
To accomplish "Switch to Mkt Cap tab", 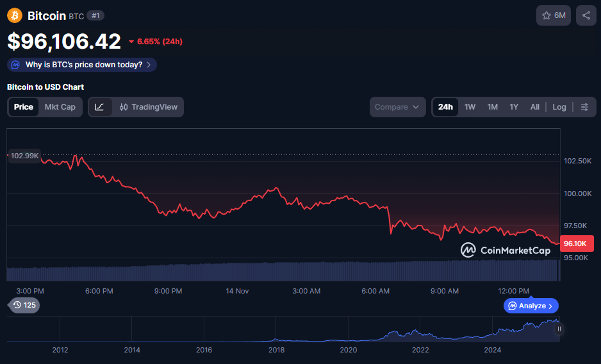I will pos(60,107).
